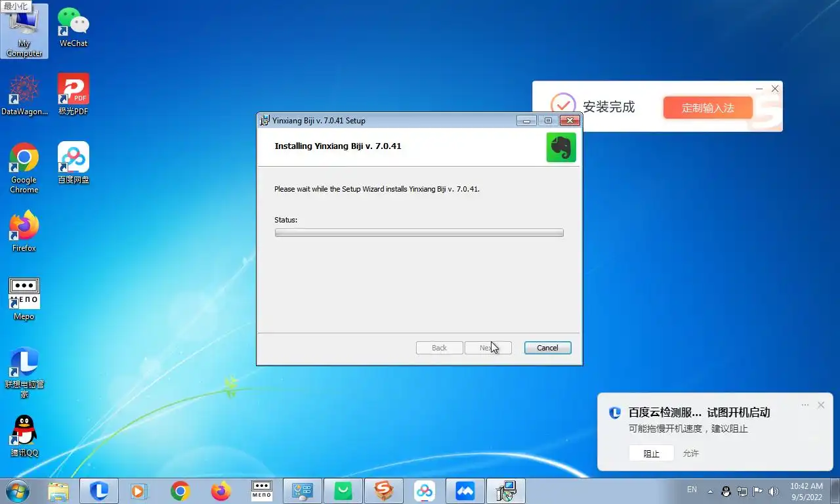
Task: Click the 安装完成 checkmark icon
Action: pos(562,106)
